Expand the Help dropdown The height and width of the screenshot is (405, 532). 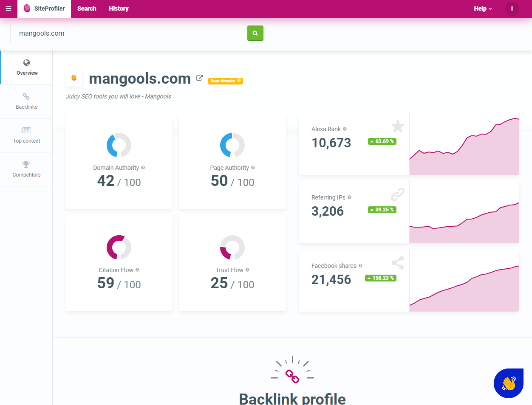point(483,9)
